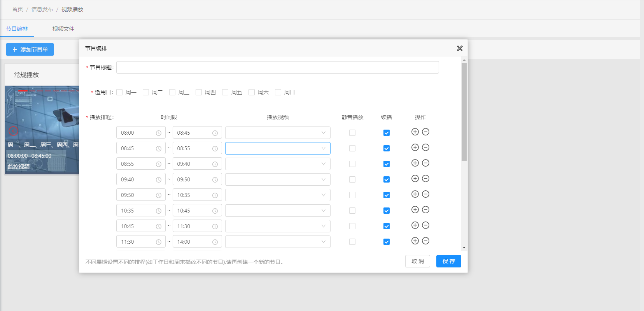Remove the 08:45–08:55 schedule row
Viewport: 644px width, 311px height.
[x=426, y=148]
